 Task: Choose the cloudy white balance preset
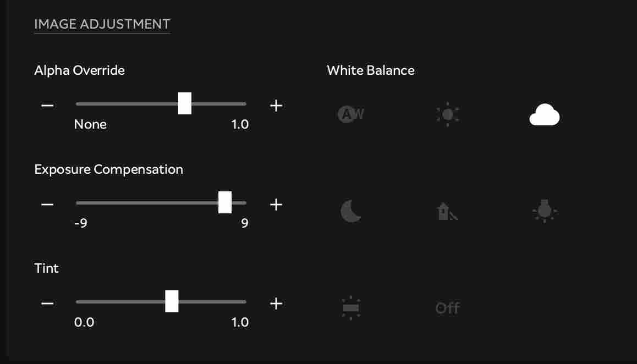point(545,114)
